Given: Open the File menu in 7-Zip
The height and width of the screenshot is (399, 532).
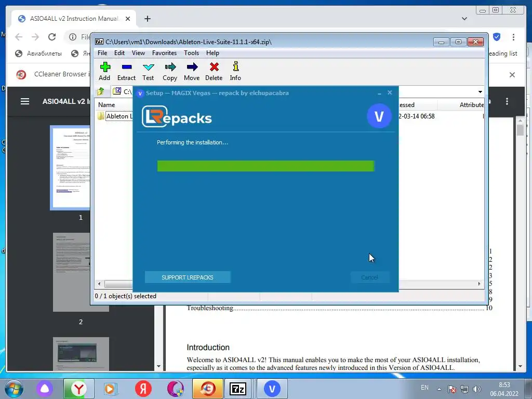Looking at the screenshot, I should pos(102,53).
